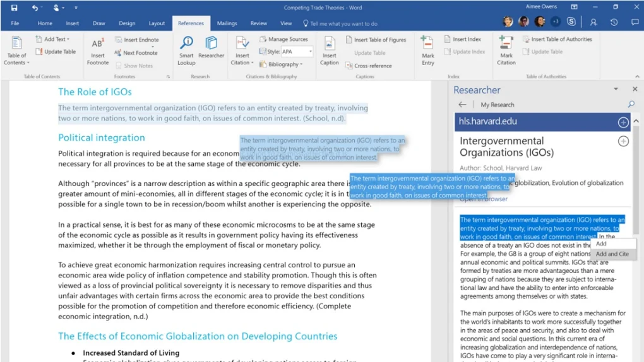644x362 pixels.
Task: Go back using Researcher pane arrow
Action: tap(462, 105)
